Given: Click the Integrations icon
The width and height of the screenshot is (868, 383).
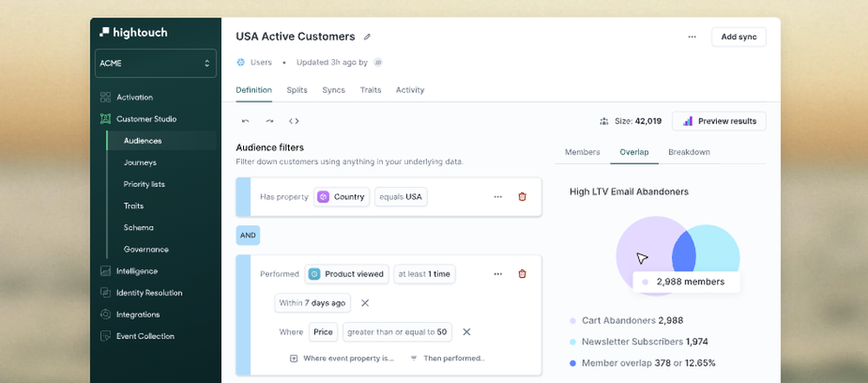Looking at the screenshot, I should (x=105, y=314).
